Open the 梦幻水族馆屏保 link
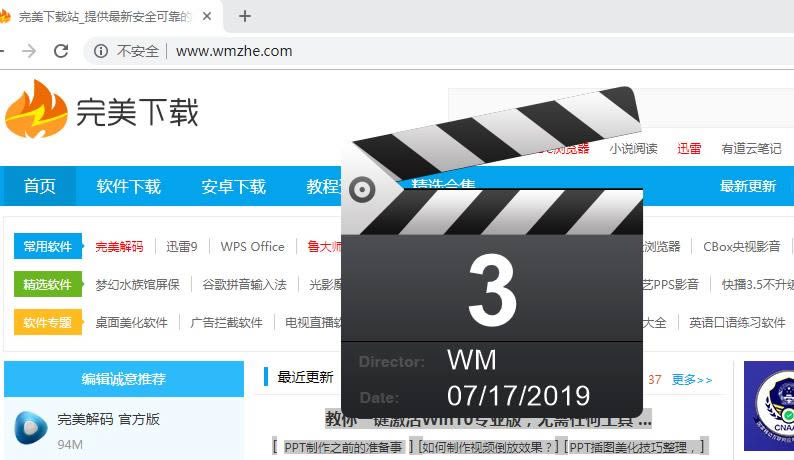Screen dimensions: 794x460 coord(137,284)
